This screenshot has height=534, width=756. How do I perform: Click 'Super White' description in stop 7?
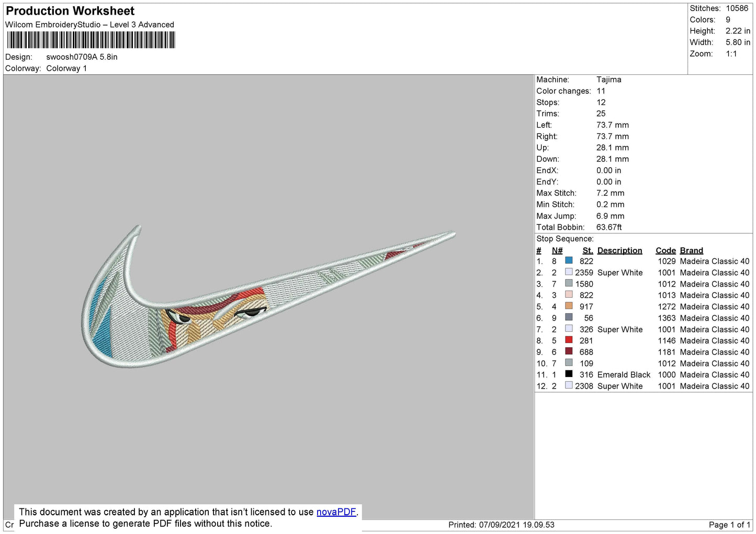(620, 330)
